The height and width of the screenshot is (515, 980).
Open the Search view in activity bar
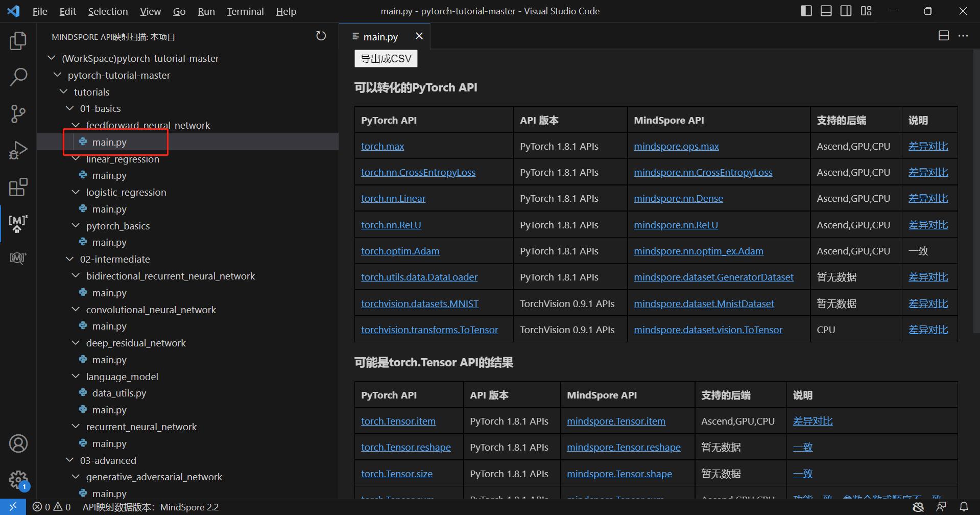pos(18,77)
